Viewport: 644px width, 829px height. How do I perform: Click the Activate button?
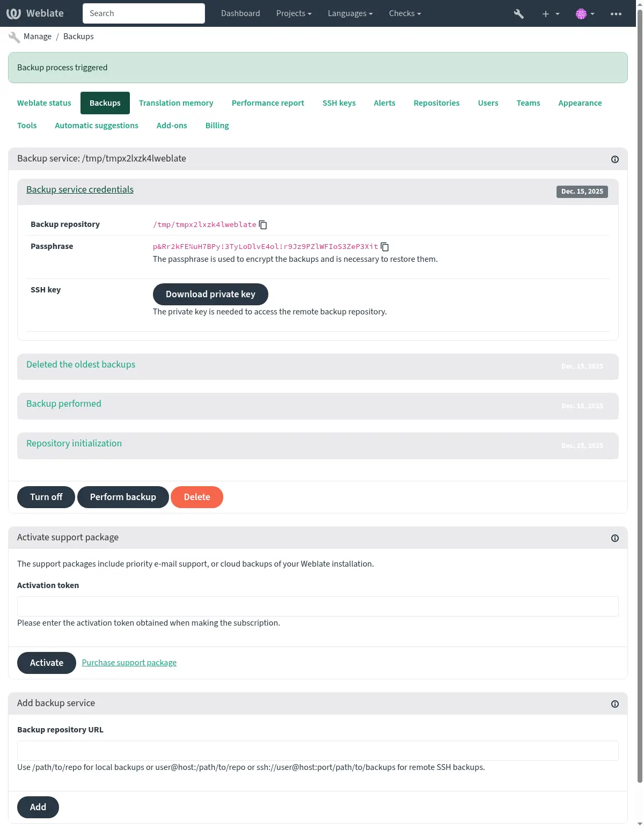47,663
